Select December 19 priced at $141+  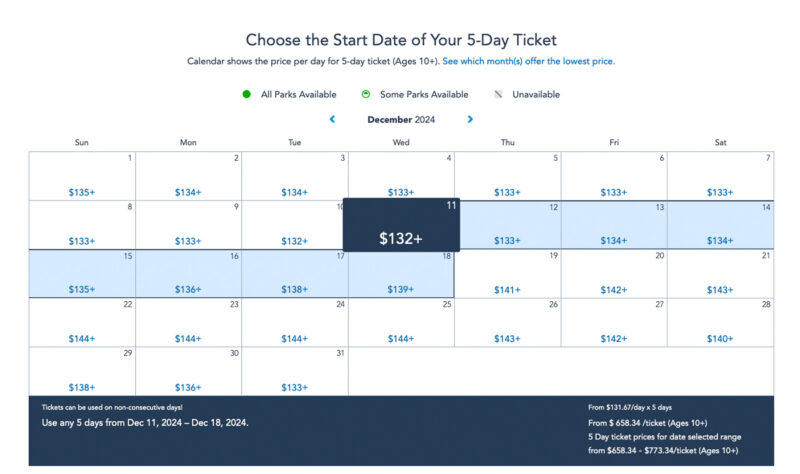pyautogui.click(x=508, y=274)
